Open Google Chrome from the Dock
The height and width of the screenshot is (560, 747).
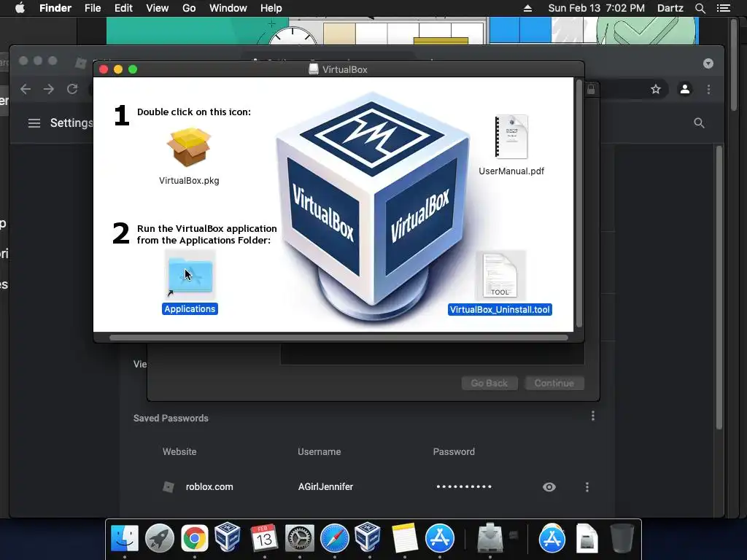(x=194, y=539)
